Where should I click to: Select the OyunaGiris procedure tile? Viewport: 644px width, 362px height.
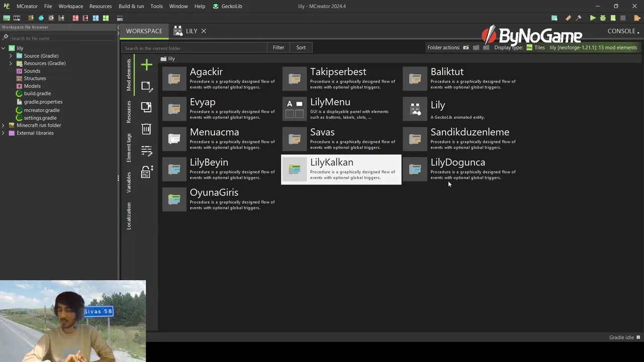point(221,200)
